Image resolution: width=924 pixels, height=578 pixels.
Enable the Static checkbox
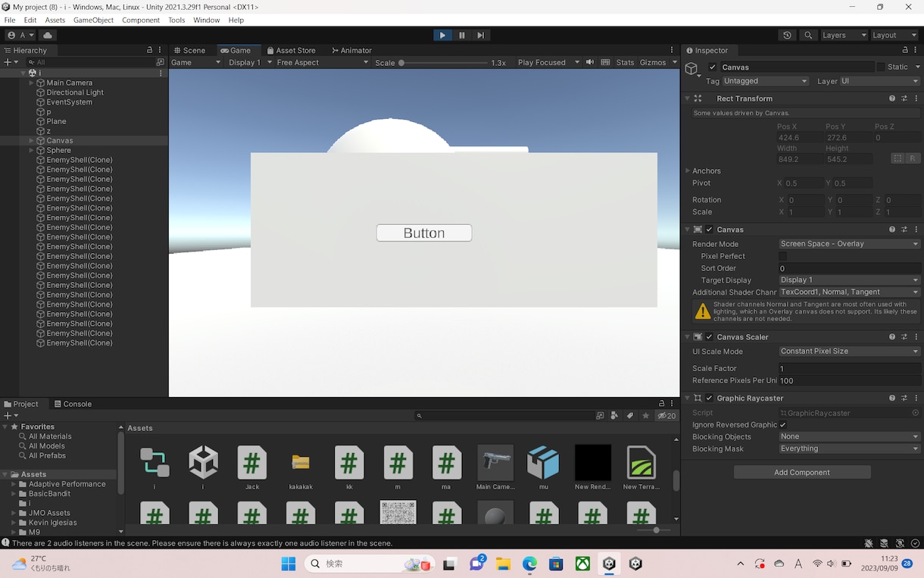click(881, 67)
